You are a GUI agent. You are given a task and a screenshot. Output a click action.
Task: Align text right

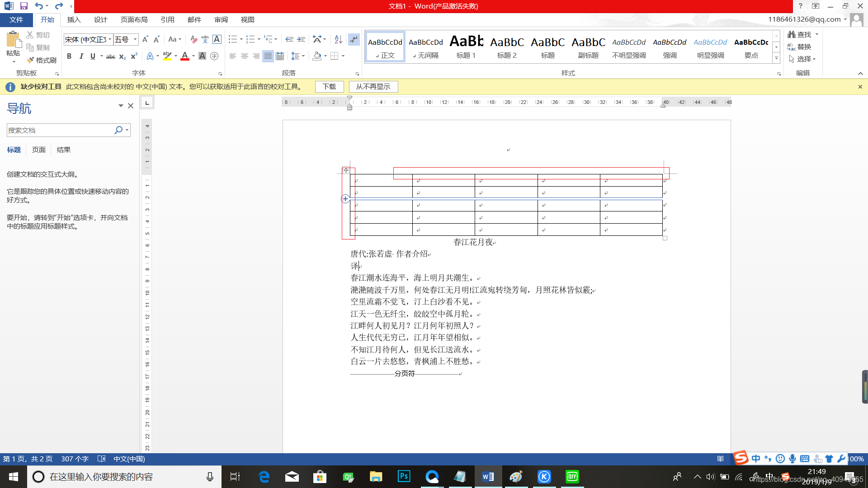pos(256,56)
